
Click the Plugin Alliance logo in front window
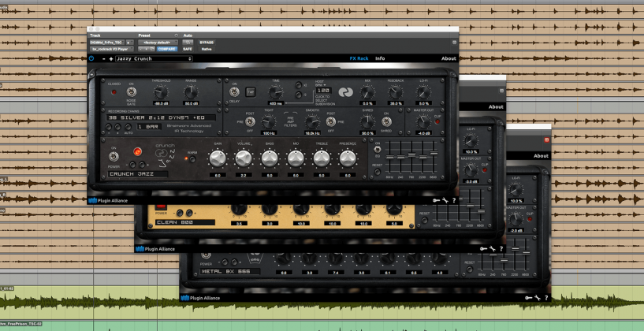pyautogui.click(x=108, y=201)
